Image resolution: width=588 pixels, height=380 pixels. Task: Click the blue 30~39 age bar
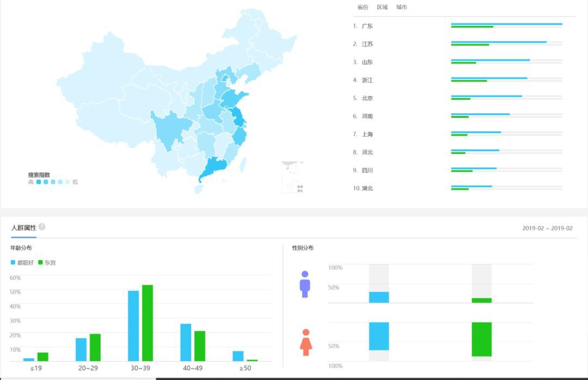pos(133,326)
